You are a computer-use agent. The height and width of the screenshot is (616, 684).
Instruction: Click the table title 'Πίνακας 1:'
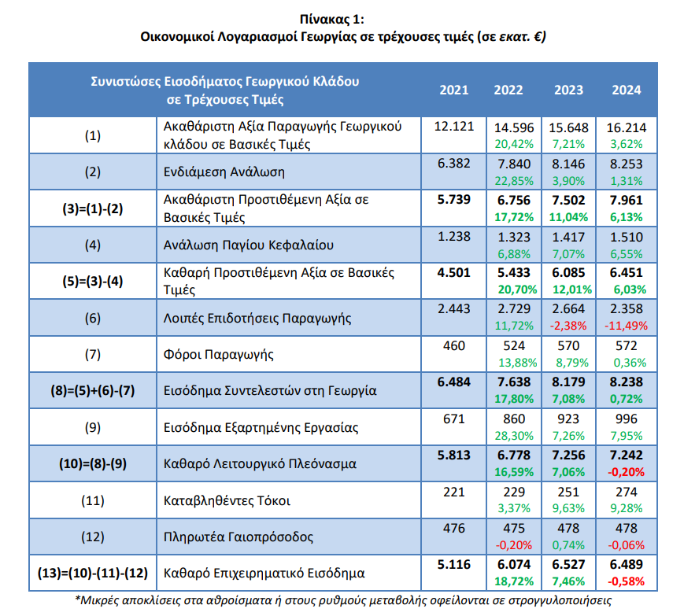pyautogui.click(x=342, y=20)
